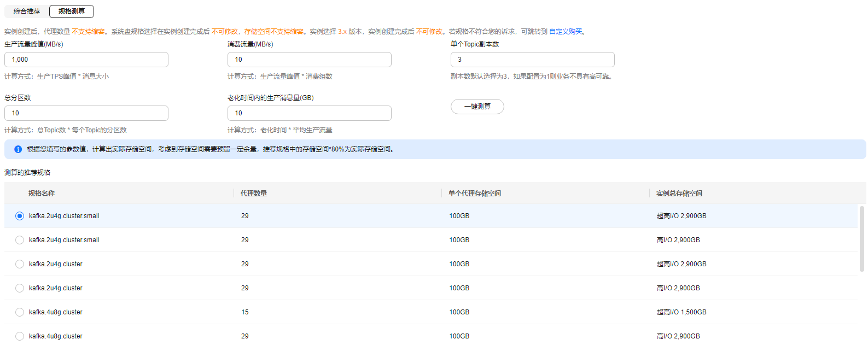Screen dimensions: 868x345
Task: Click the broker count 15 cell
Action: click(x=245, y=312)
